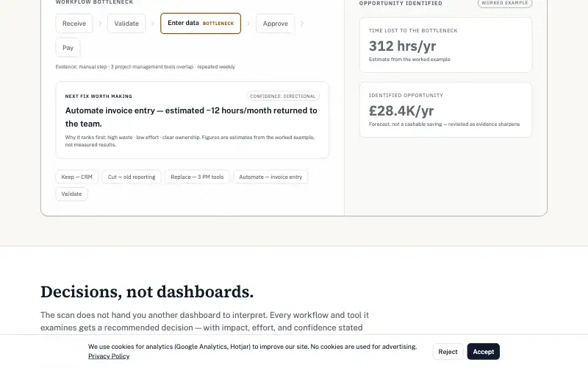The width and height of the screenshot is (588, 368).
Task: Open the Enter data bottleneck step
Action: coord(201,24)
